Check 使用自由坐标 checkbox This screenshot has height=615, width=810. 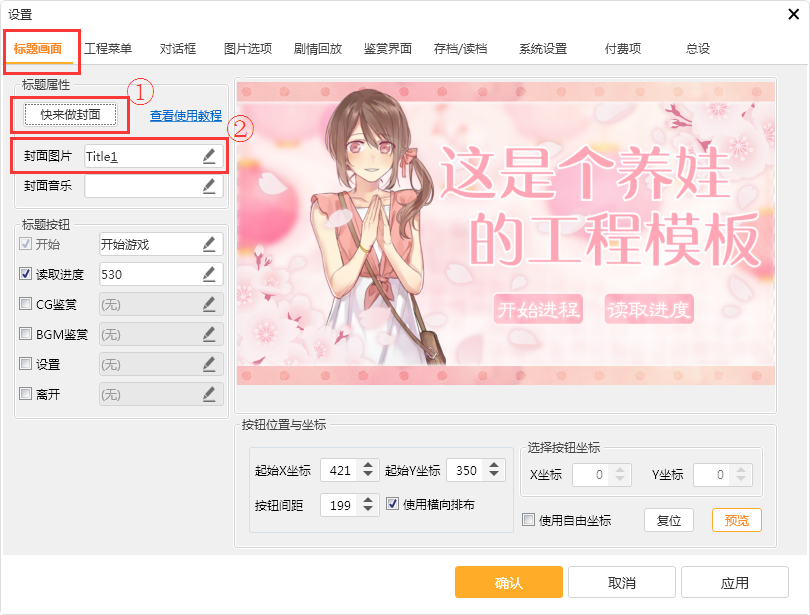pos(528,519)
